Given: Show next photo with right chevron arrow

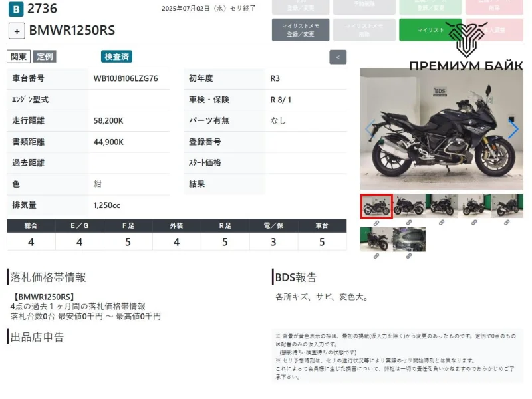Looking at the screenshot, I should tap(513, 129).
